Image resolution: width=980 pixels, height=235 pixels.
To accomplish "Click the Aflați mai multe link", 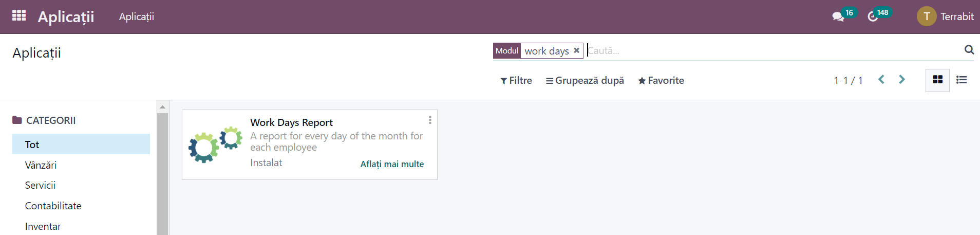I will (x=392, y=164).
